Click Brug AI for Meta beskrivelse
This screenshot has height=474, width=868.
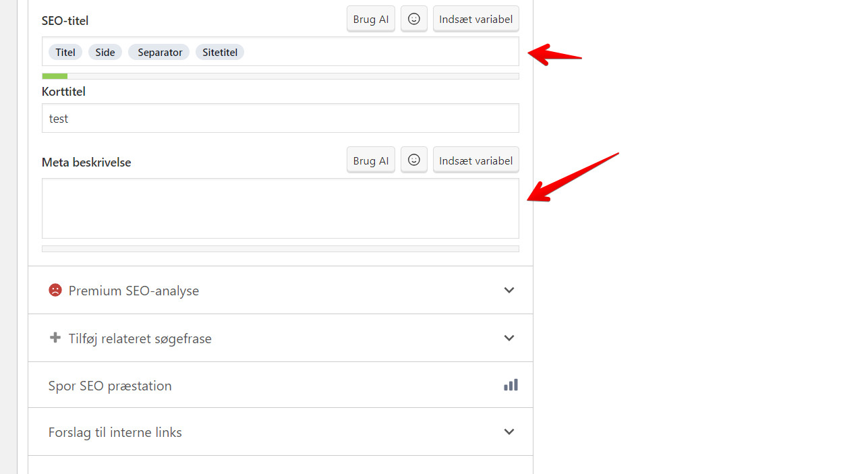pyautogui.click(x=371, y=160)
